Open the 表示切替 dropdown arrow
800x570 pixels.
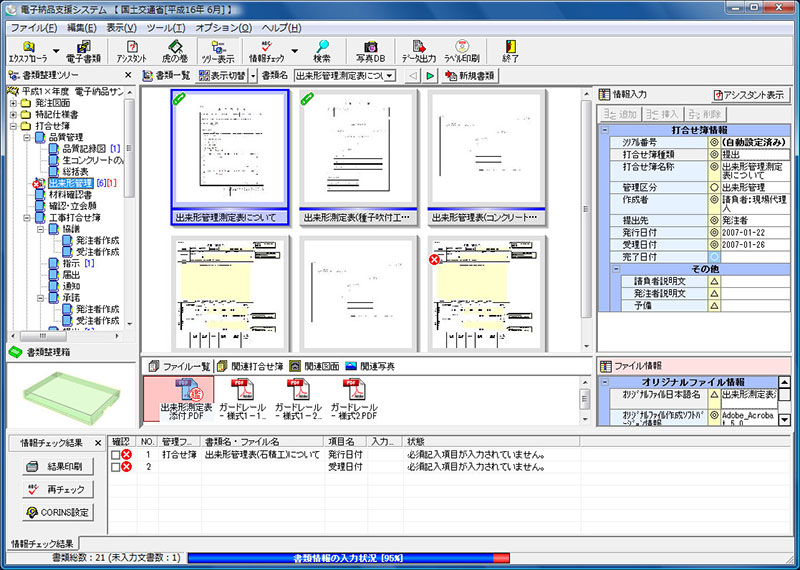pyautogui.click(x=254, y=76)
